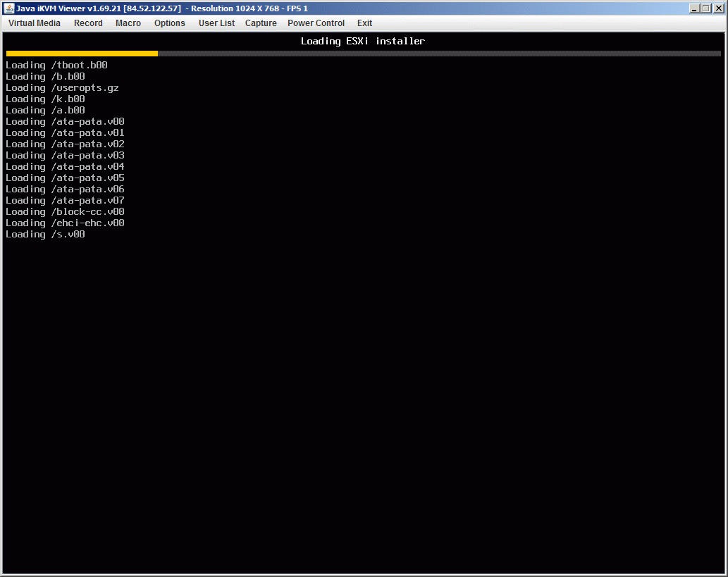Click the 'Loading /s.v00' line
The image size is (728, 577).
[x=46, y=235]
